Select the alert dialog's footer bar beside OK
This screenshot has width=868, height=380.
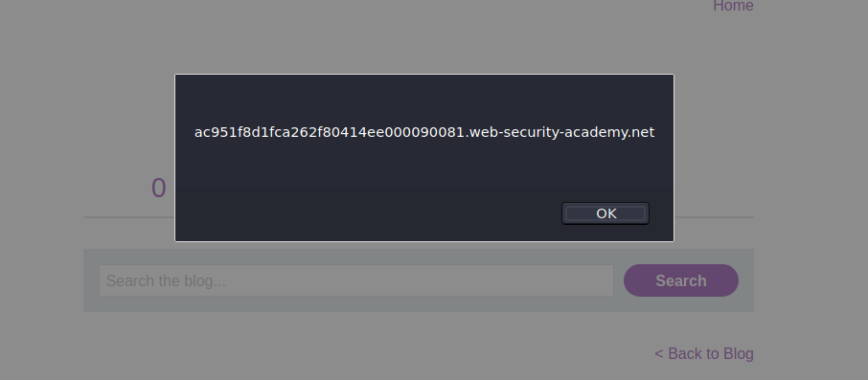pyautogui.click(x=365, y=214)
